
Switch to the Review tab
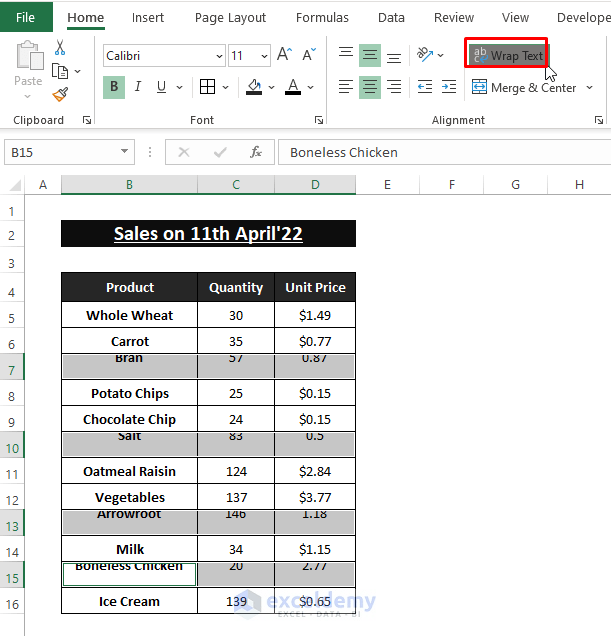(454, 17)
